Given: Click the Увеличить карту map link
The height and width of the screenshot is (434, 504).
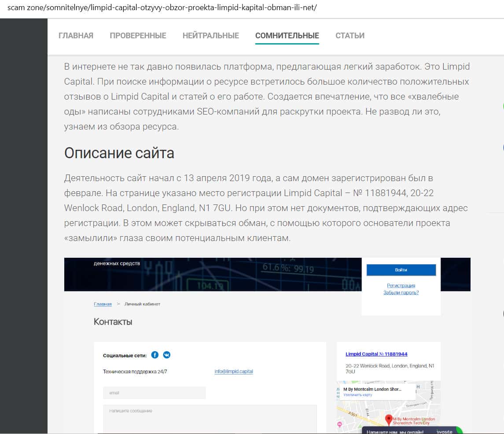Looking at the screenshot, I should pyautogui.click(x=357, y=395).
